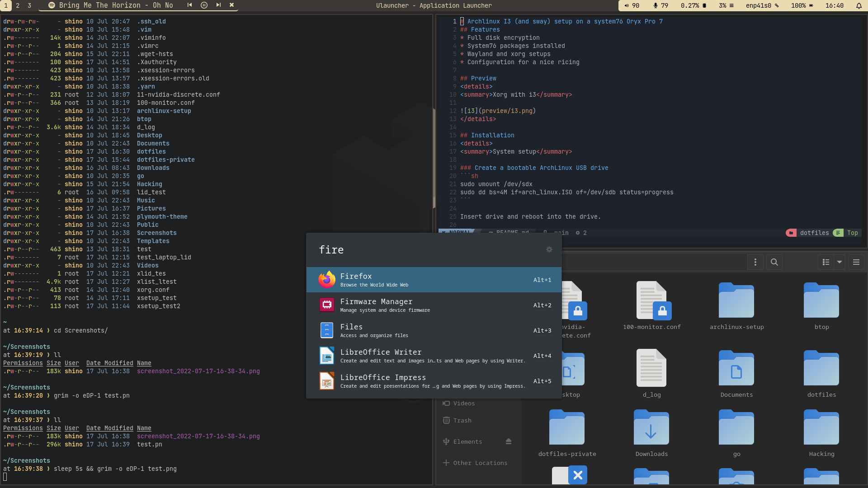This screenshot has width=868, height=488.
Task: Click the fire search input field
Action: (x=425, y=250)
